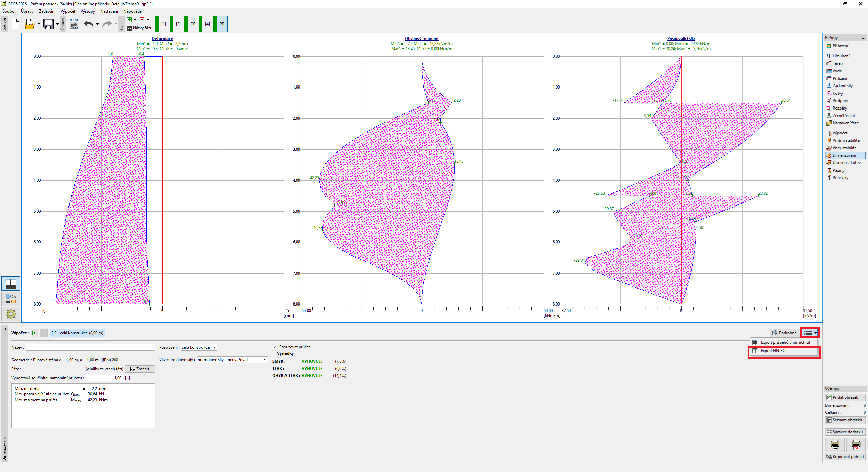Click the print icon in Výstupy panel
Image resolution: width=868 pixels, height=472 pixels.
834,445
